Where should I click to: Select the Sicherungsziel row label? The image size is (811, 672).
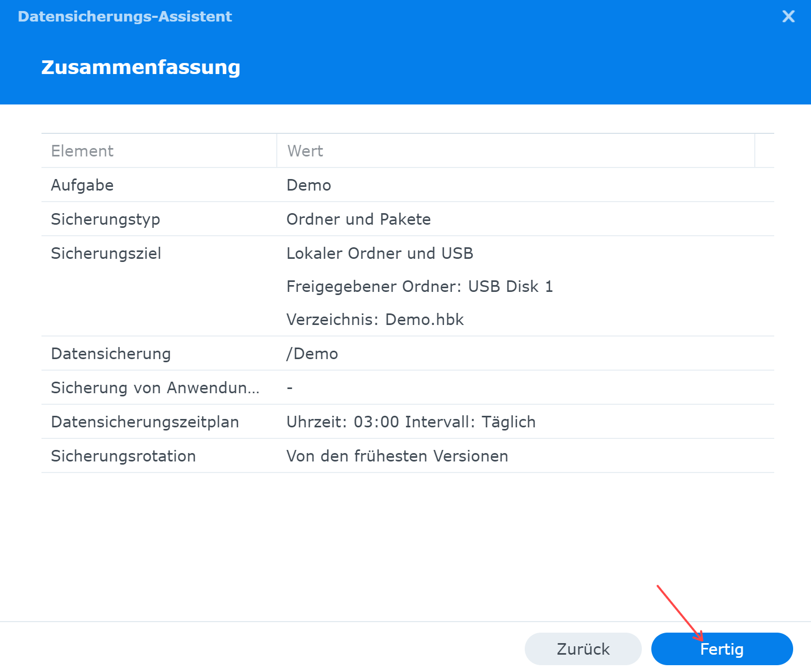pos(106,254)
